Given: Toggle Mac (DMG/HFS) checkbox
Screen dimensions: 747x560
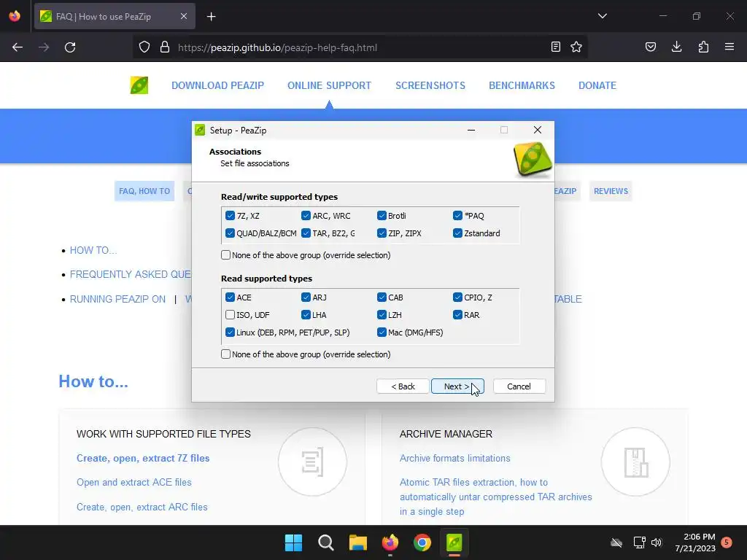Looking at the screenshot, I should point(382,332).
